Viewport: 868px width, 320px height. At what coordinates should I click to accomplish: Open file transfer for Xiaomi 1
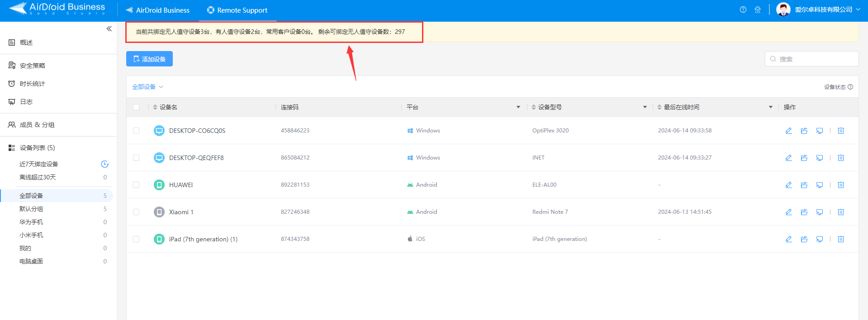[804, 212]
